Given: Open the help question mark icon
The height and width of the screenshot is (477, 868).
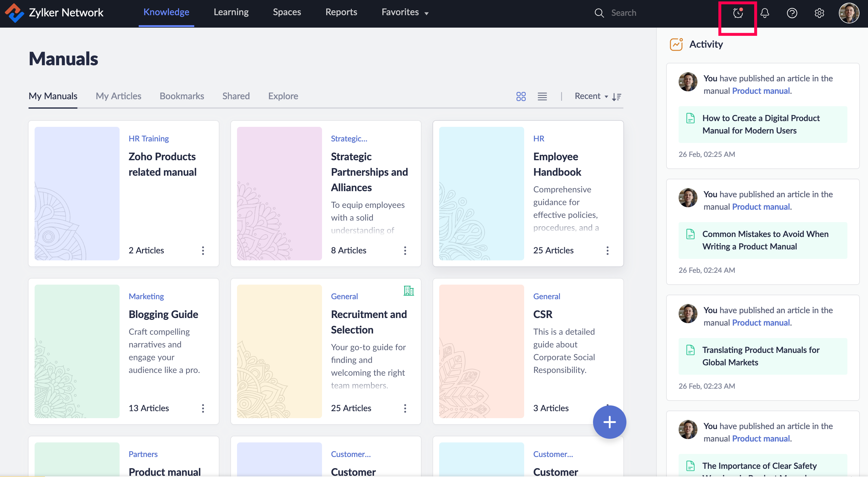Looking at the screenshot, I should click(x=792, y=13).
